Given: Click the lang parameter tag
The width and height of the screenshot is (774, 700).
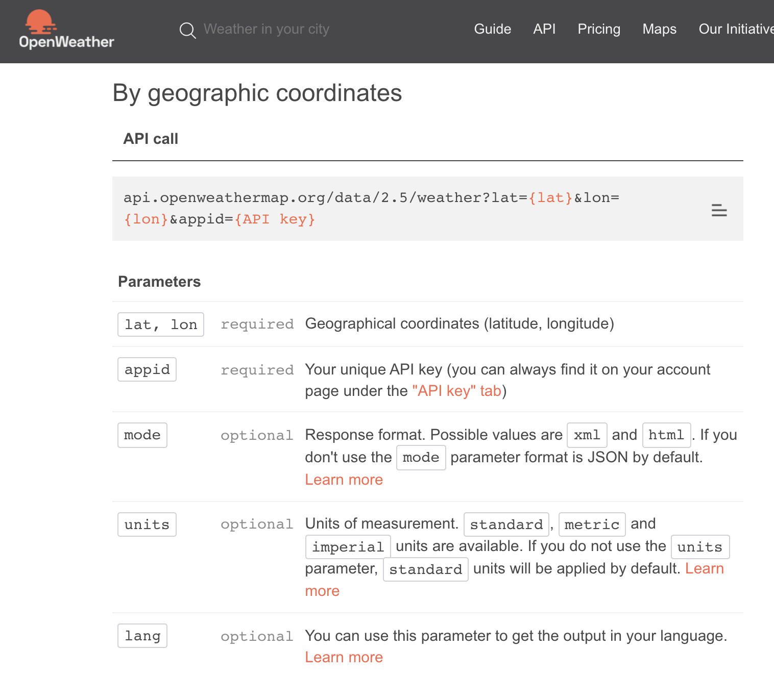Looking at the screenshot, I should point(142,636).
